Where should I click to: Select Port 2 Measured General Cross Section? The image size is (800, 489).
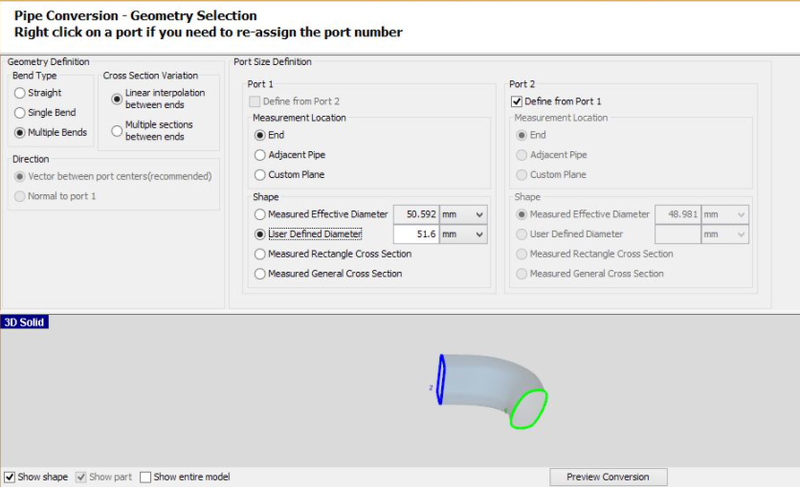click(521, 274)
